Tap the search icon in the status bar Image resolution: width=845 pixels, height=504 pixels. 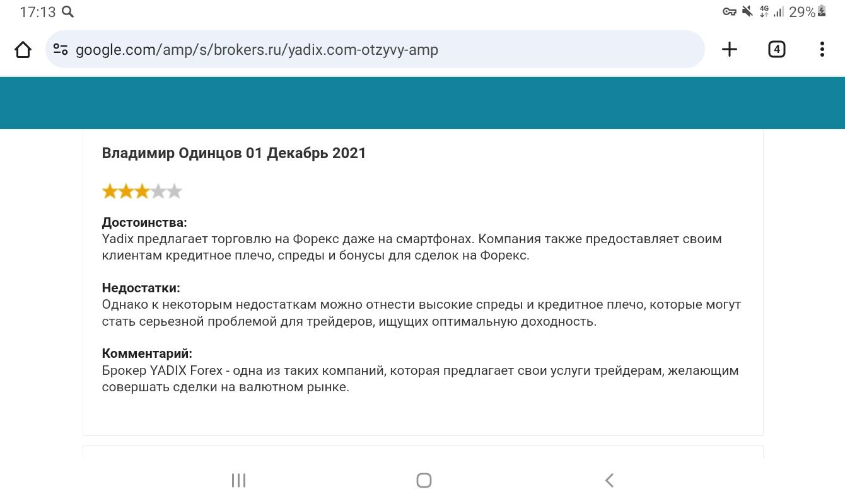pyautogui.click(x=67, y=11)
